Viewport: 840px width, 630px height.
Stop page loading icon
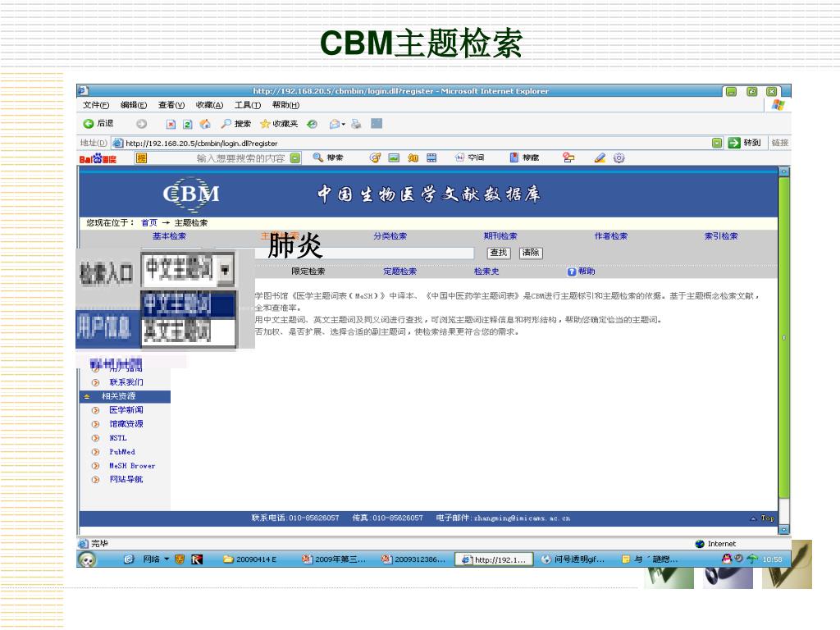coord(171,125)
